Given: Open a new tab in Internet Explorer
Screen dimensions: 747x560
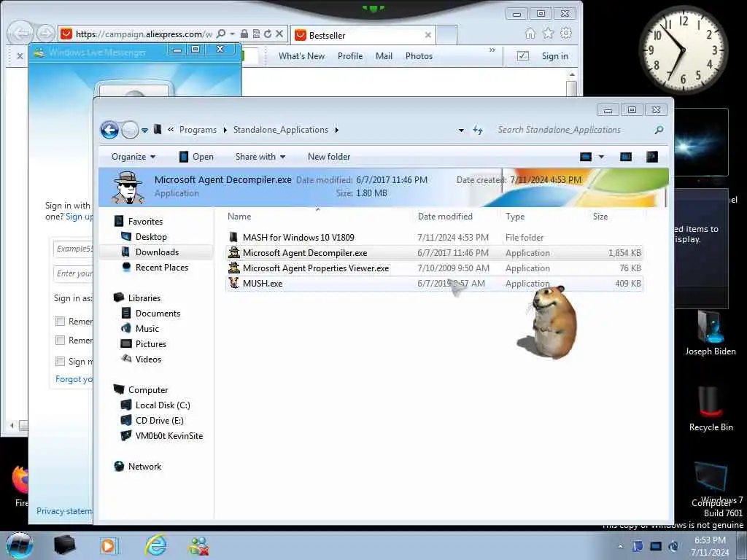Looking at the screenshot, I should coord(447,35).
